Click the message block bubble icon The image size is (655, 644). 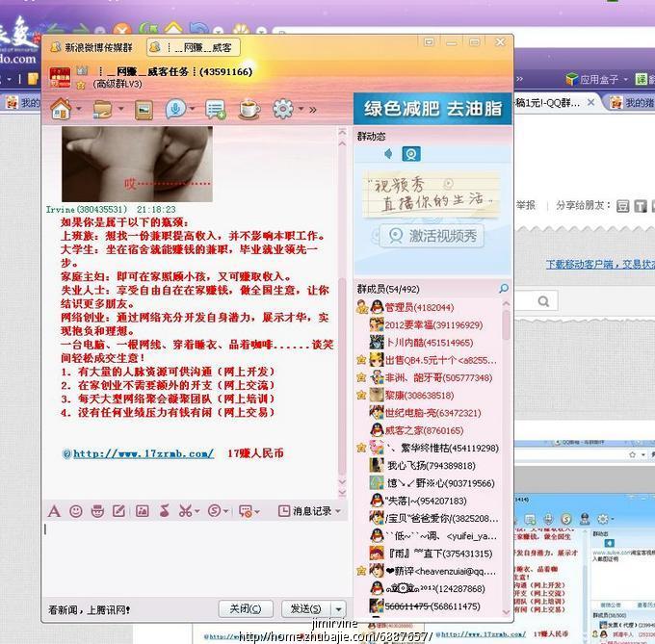click(x=246, y=511)
